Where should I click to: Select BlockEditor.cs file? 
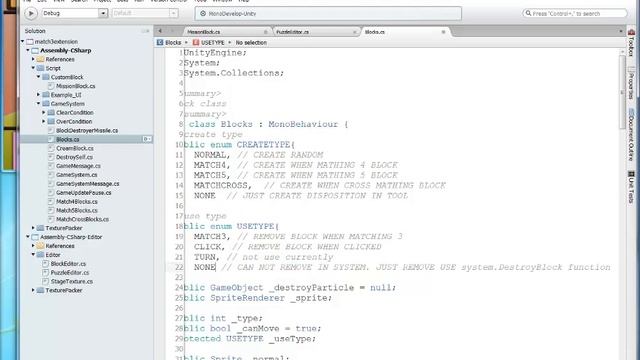click(68, 264)
